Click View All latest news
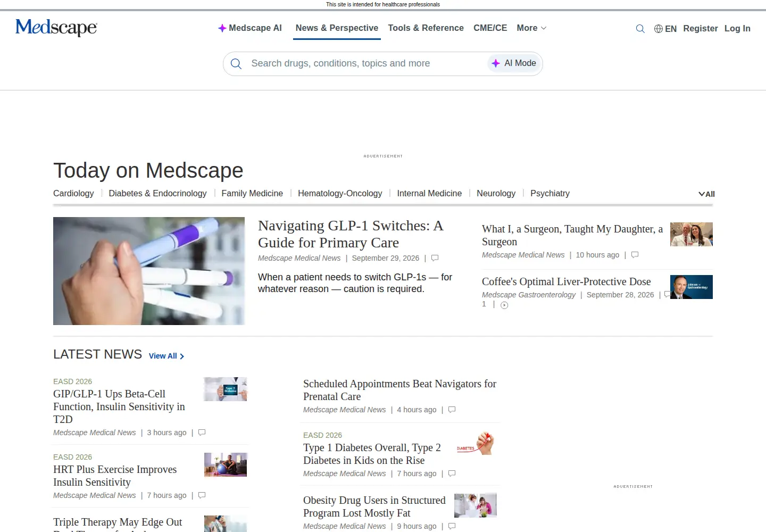 166,356
